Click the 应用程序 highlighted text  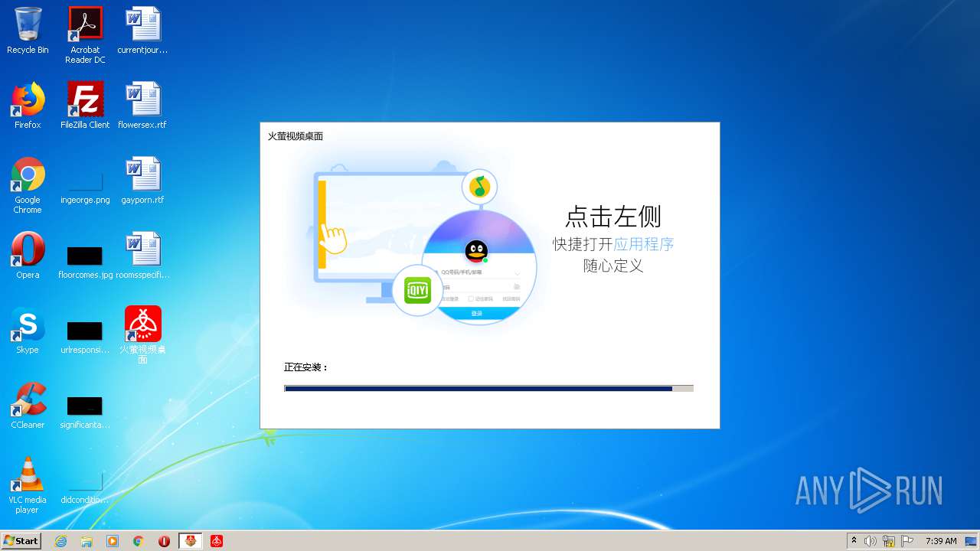click(644, 244)
